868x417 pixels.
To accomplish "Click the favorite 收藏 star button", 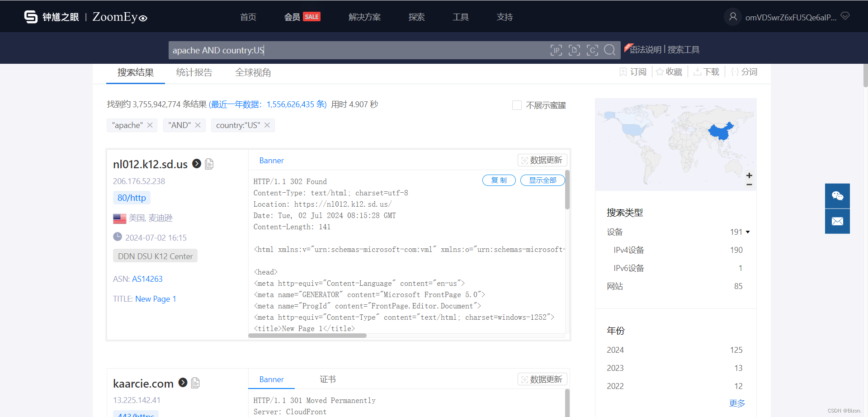I will pos(669,72).
